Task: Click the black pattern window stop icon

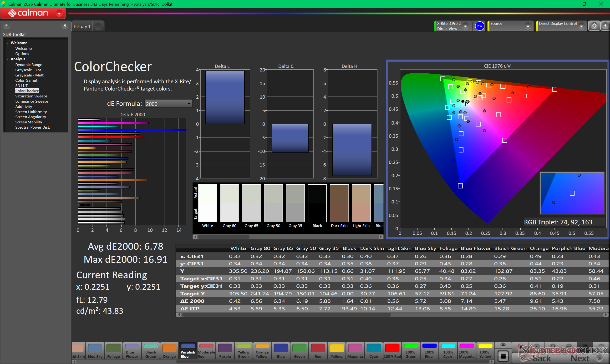Action: point(503,356)
